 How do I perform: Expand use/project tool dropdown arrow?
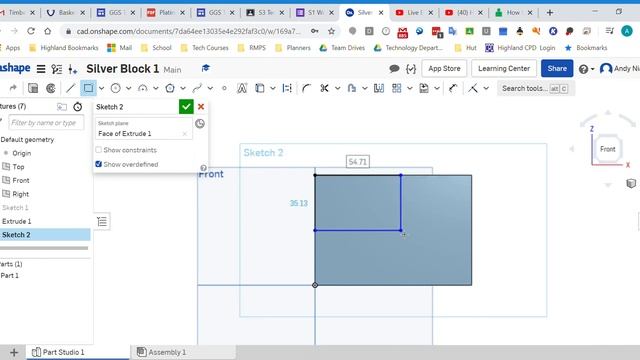[x=273, y=88]
